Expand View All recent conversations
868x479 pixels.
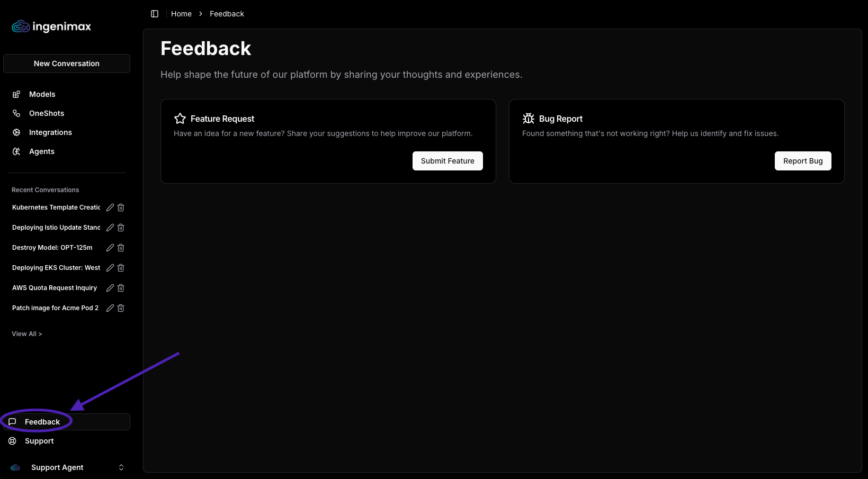[x=26, y=334]
